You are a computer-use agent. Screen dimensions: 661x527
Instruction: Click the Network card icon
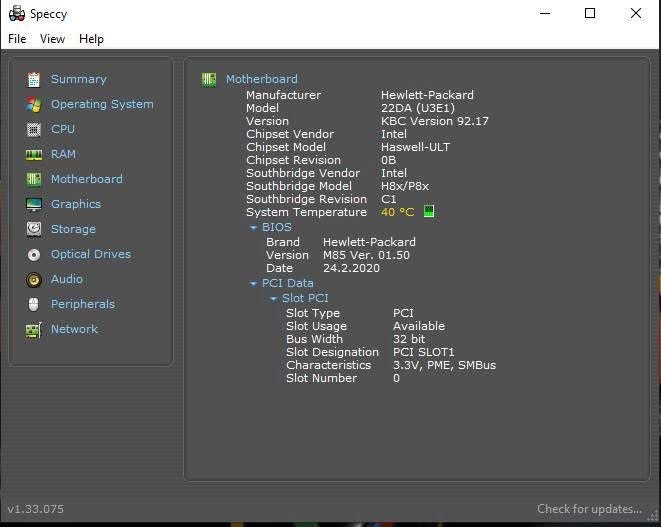coord(34,330)
